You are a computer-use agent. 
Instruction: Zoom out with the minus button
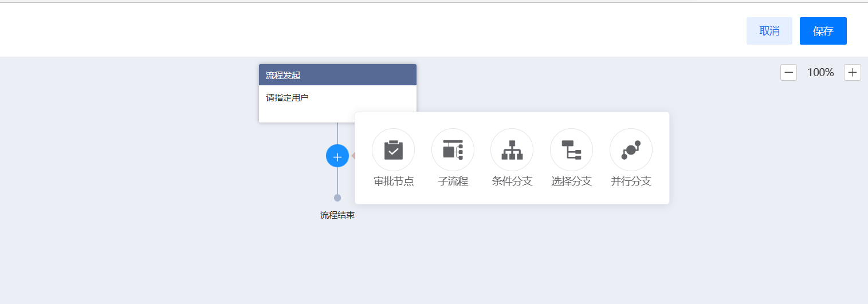pos(789,73)
